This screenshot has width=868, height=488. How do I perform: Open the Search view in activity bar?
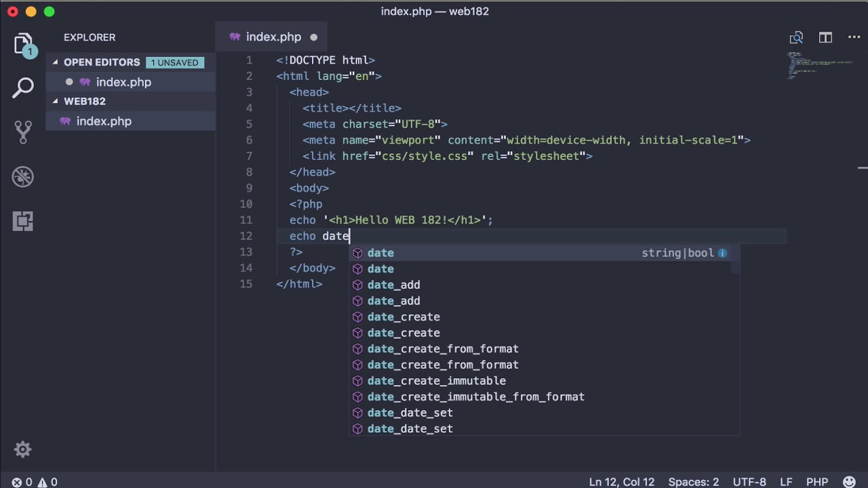pos(23,87)
